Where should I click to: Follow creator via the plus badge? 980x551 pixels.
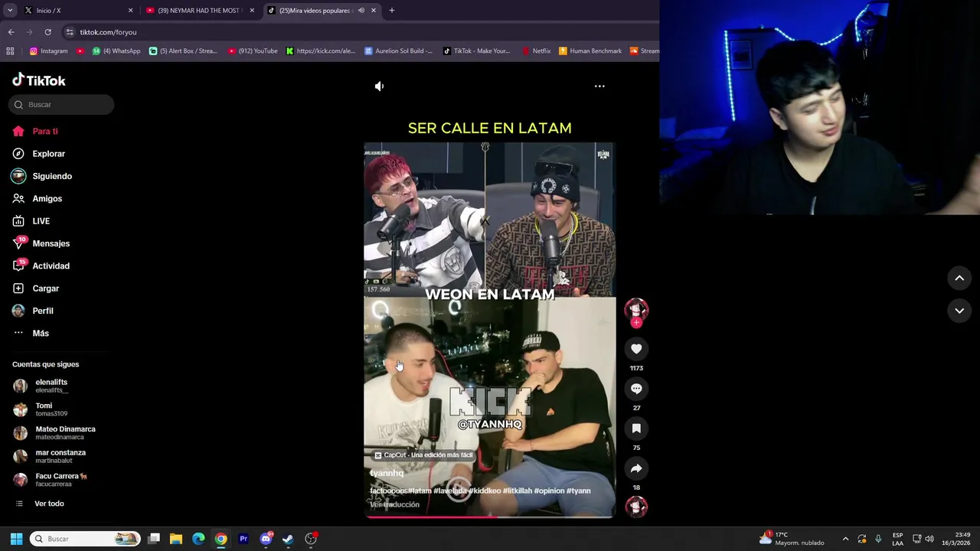coord(636,323)
